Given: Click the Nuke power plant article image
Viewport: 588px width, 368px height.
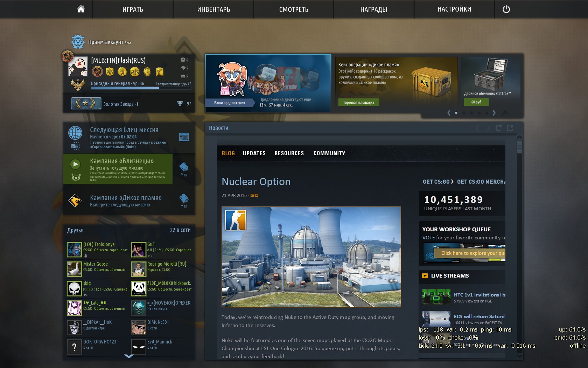Looking at the screenshot, I should 311,257.
